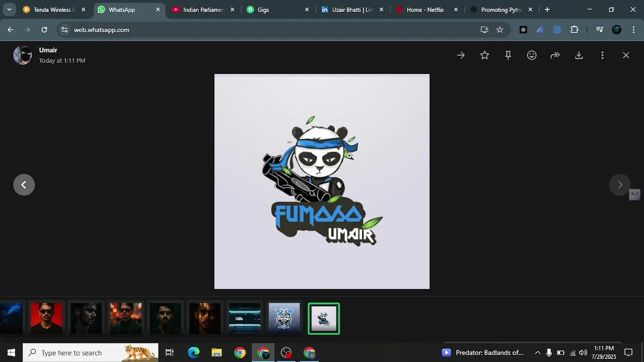Pin the image message

pos(508,55)
